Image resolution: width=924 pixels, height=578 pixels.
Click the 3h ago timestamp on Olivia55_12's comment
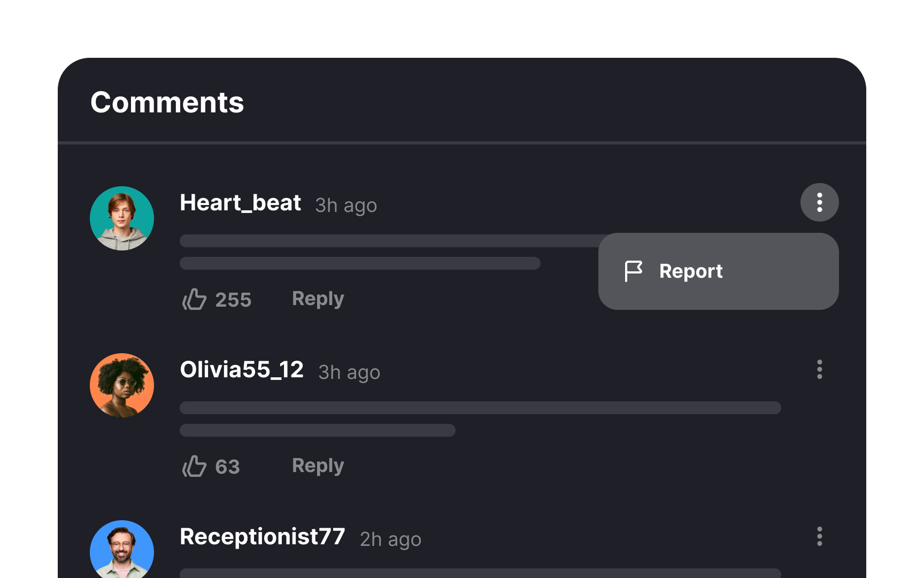coord(349,372)
